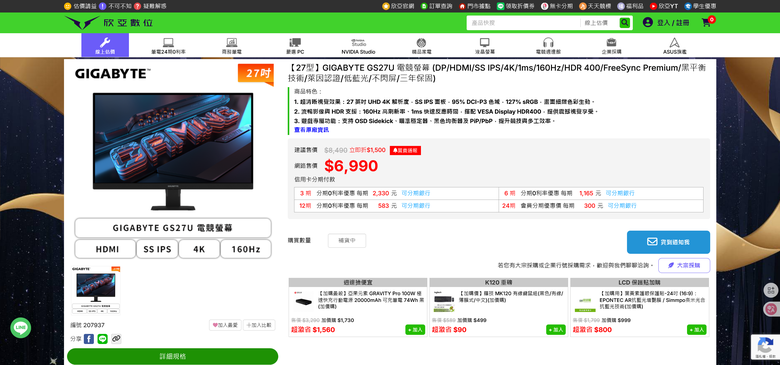Focus the product search input field

[x=522, y=23]
